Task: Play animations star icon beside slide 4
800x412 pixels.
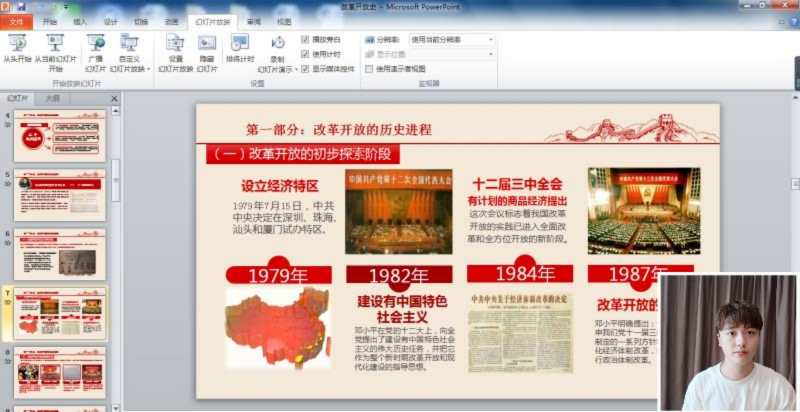Action: tap(8, 124)
